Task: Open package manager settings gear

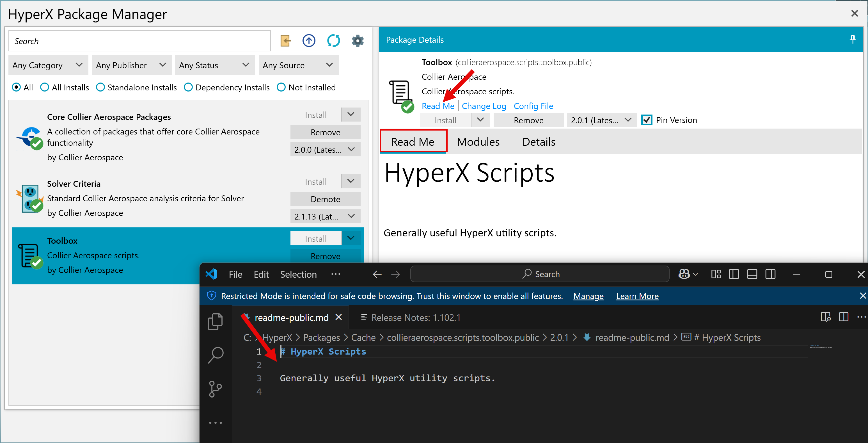Action: pyautogui.click(x=358, y=41)
